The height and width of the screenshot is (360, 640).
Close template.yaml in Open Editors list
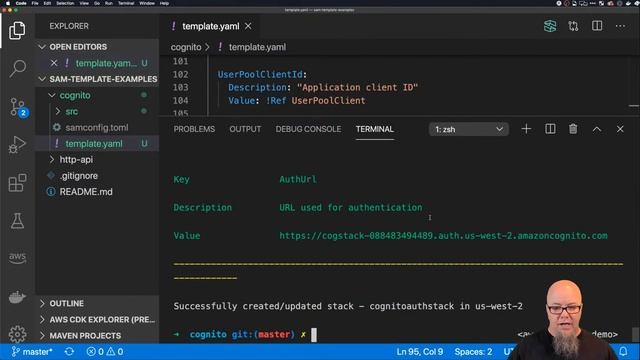[x=54, y=63]
